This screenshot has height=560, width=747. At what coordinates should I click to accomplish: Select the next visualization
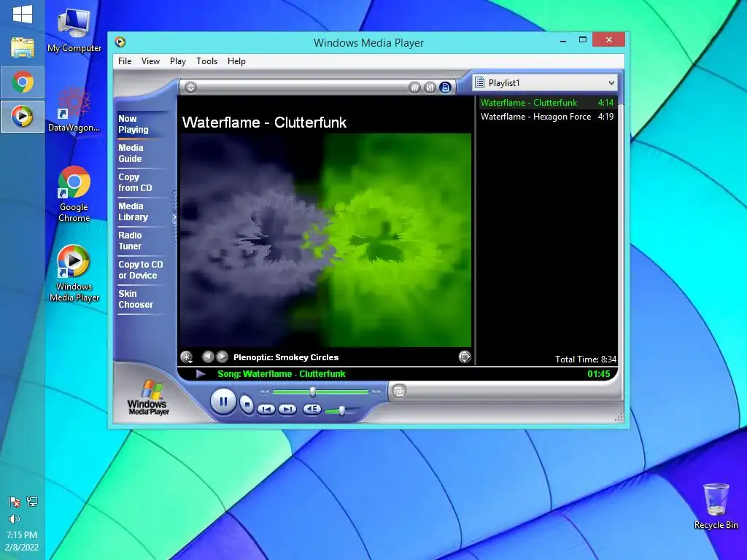222,356
